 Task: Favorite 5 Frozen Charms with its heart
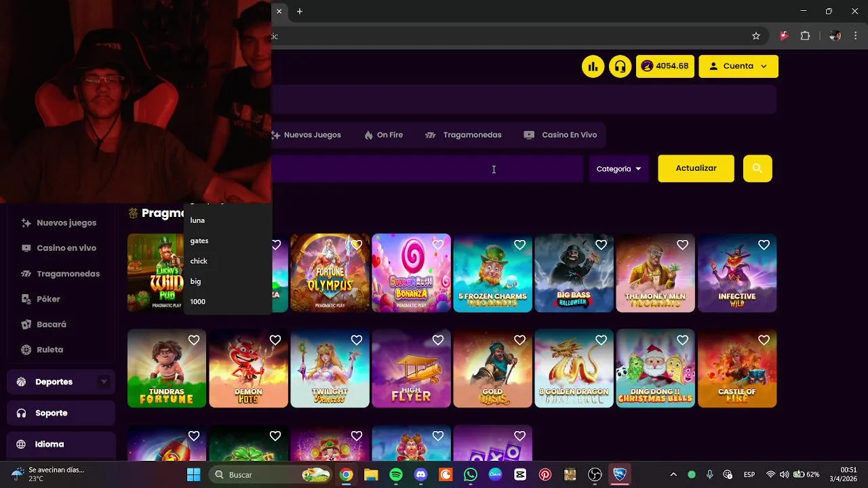pos(519,245)
